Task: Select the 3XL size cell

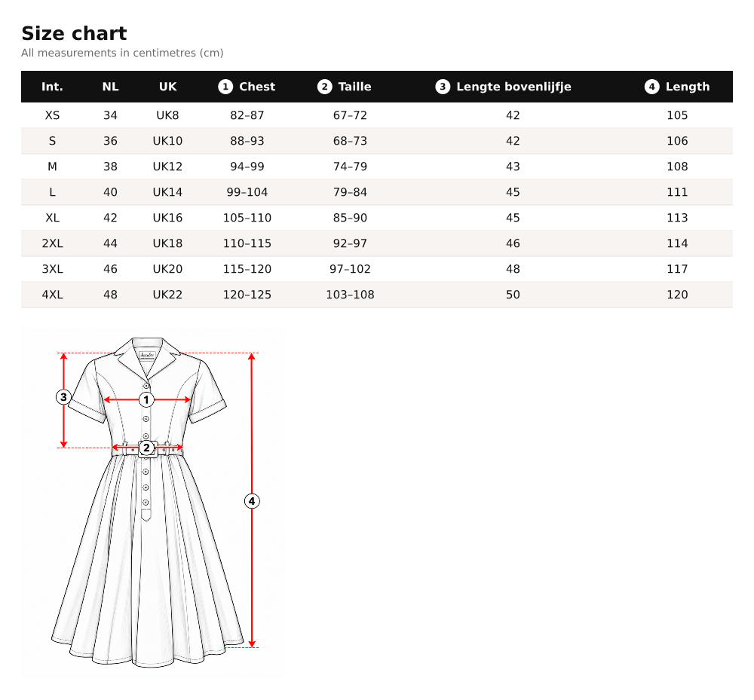Action: pyautogui.click(x=52, y=269)
